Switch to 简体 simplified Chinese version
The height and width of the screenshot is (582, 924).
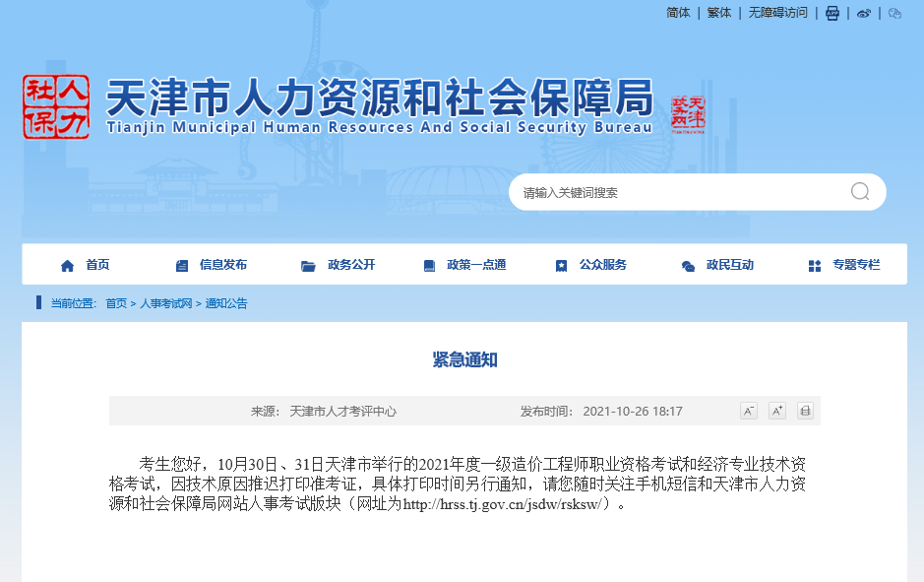click(x=677, y=13)
